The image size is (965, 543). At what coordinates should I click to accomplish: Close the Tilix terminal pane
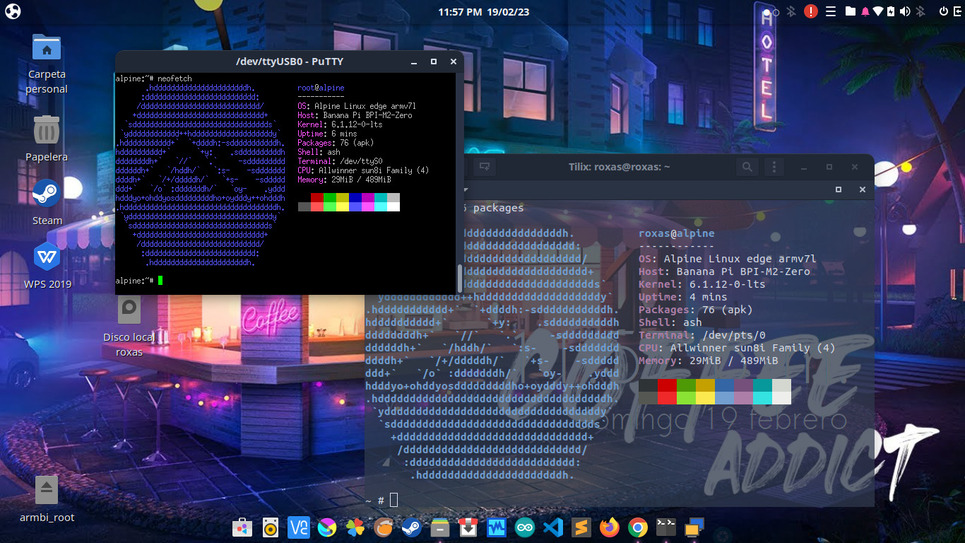862,190
